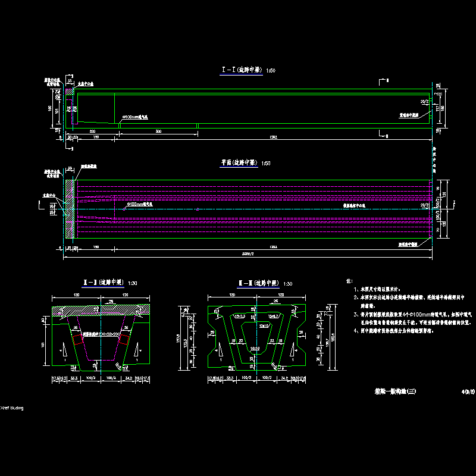
Task: Click the 137.5 height dimension between cross-sections
Action: 179,338
